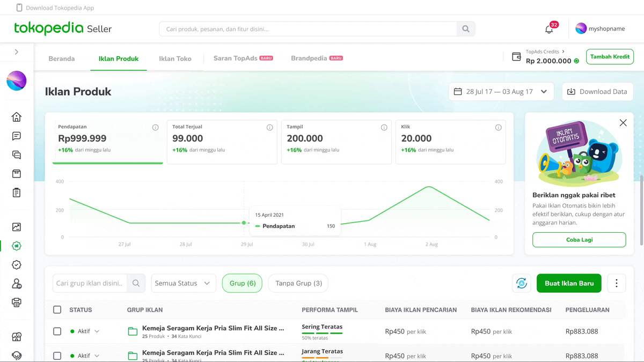Click the green refresh icon beside Rp 2.000.000
The image size is (644, 362).
pos(576,61)
